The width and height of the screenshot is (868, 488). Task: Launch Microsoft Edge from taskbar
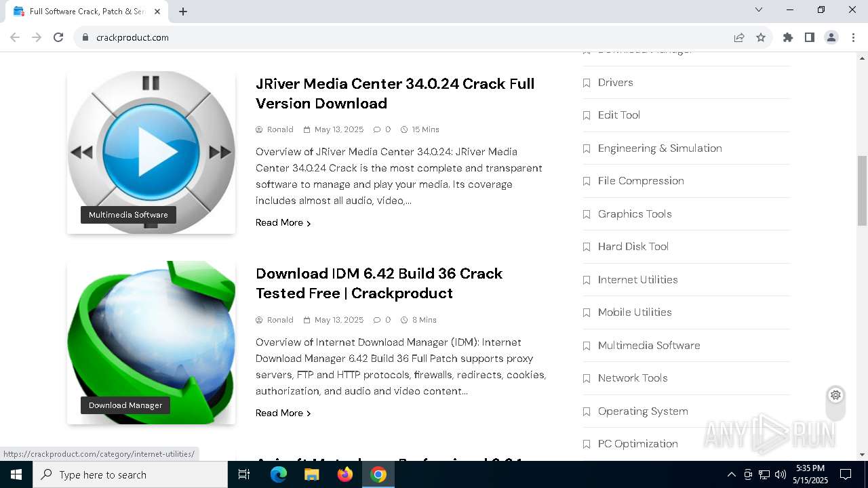279,474
